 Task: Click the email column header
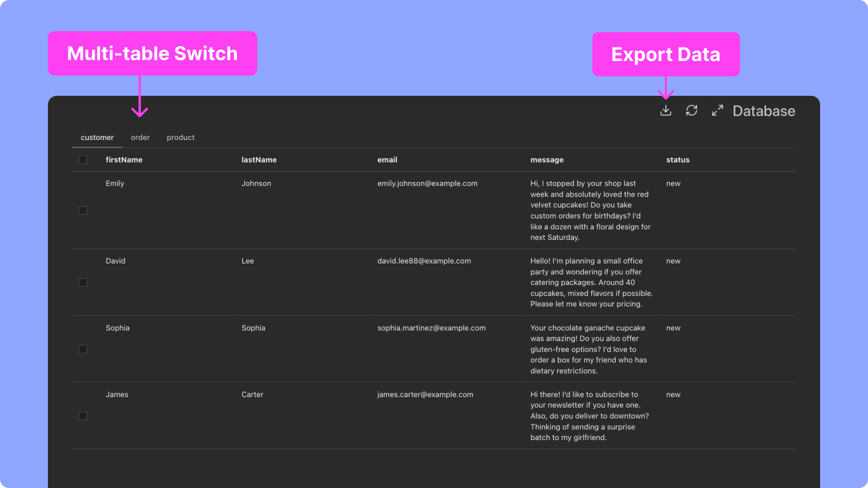click(387, 160)
